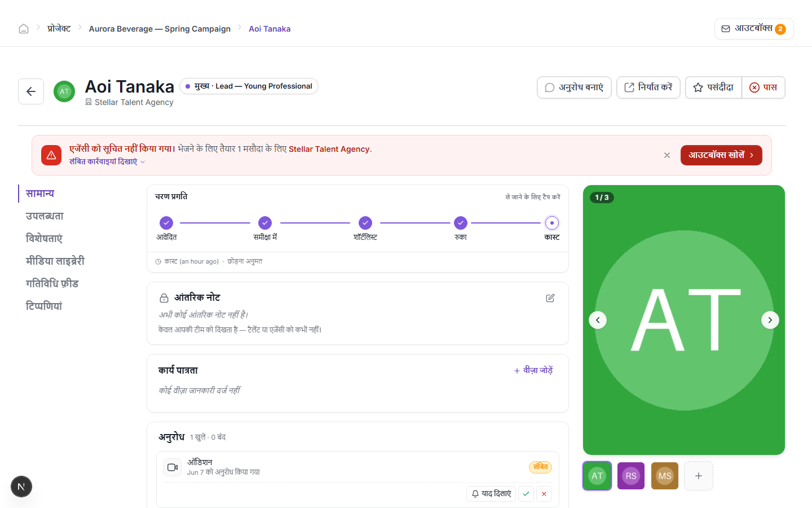Decline the ऑडिशन request with red X
The height and width of the screenshot is (508, 812).
[x=544, y=494]
